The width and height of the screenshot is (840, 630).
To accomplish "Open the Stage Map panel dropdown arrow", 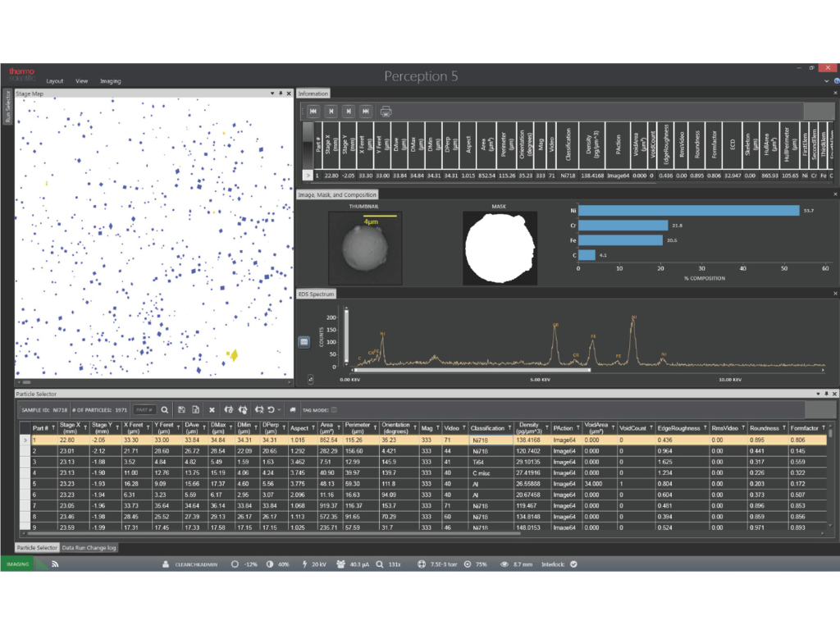I will [x=272, y=94].
